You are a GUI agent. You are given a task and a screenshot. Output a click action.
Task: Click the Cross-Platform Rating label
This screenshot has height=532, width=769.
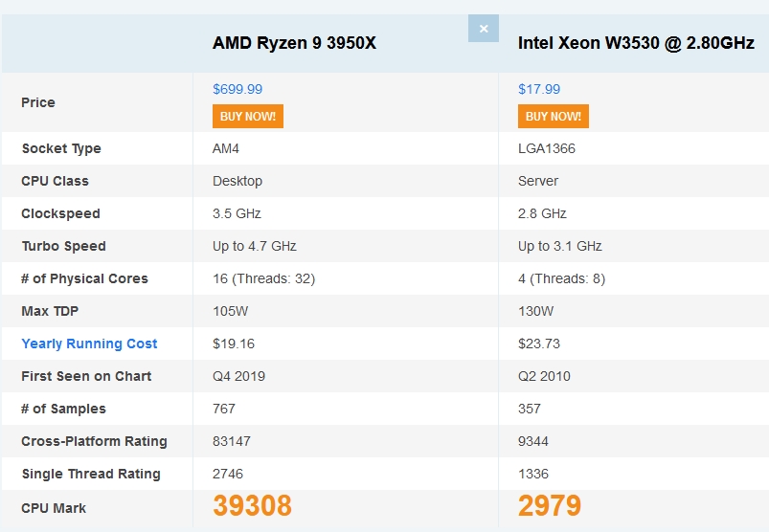(x=94, y=441)
